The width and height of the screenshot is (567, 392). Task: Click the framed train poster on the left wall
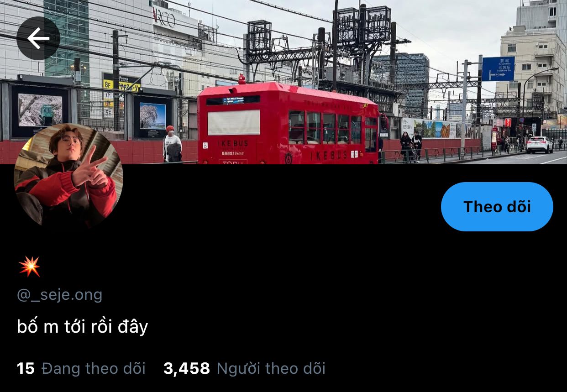coord(40,110)
